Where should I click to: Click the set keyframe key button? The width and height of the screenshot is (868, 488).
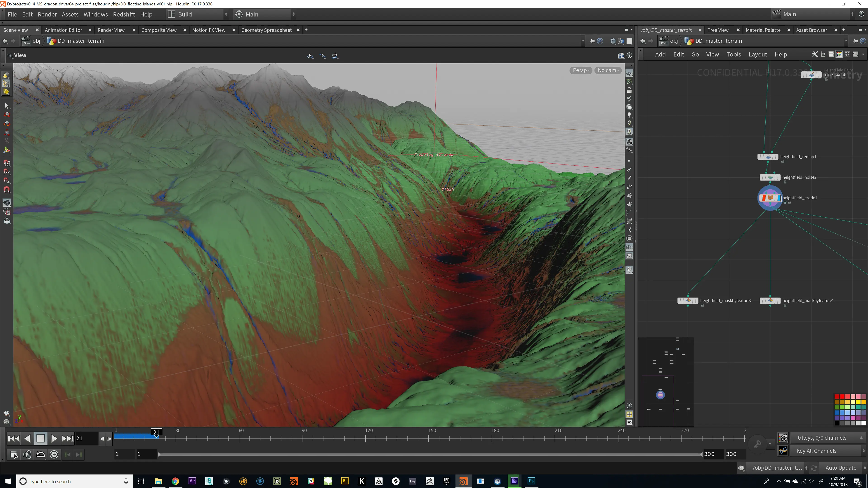(757, 444)
